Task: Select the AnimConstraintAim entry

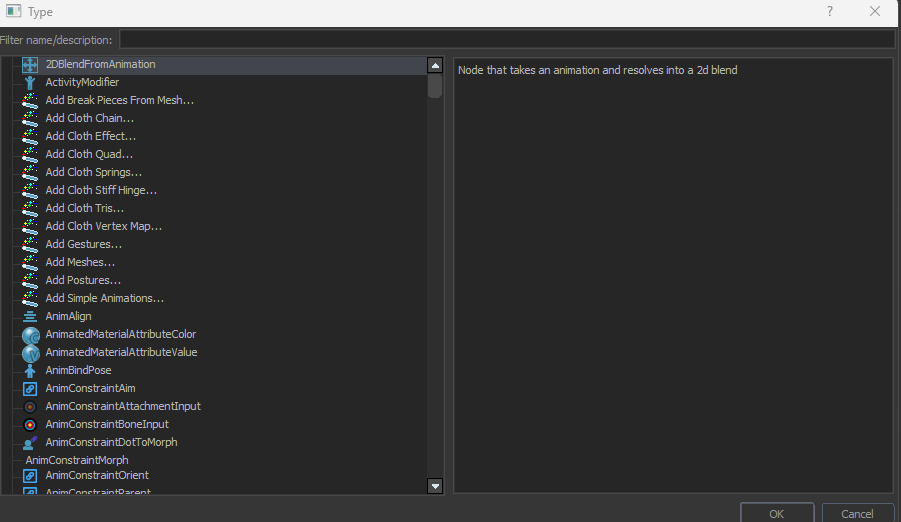Action: click(90, 389)
